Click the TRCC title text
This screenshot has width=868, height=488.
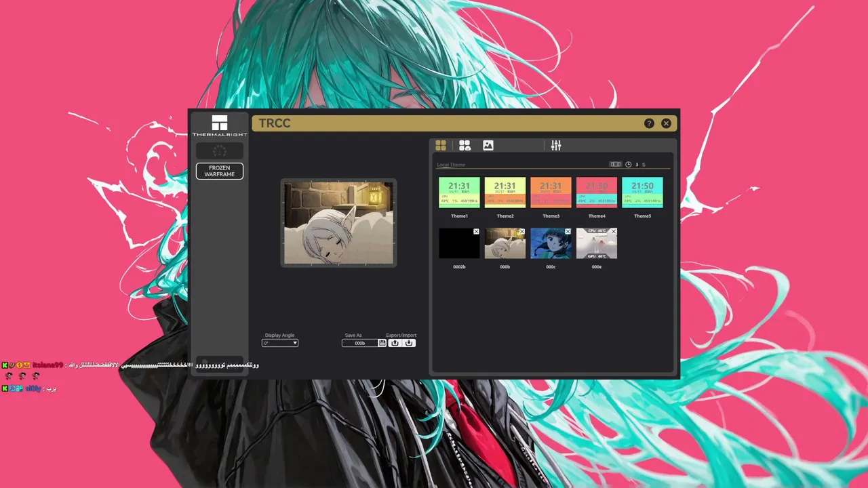275,123
